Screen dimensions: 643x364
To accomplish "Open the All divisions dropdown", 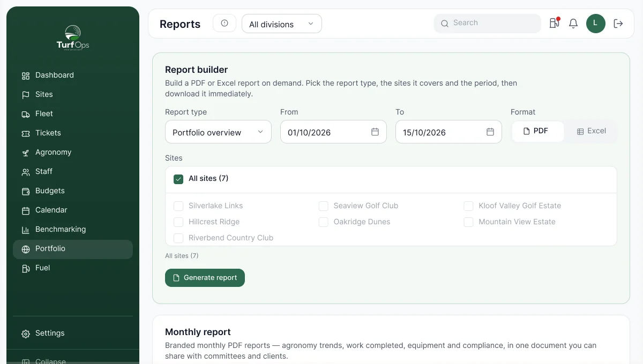I will [x=282, y=24].
